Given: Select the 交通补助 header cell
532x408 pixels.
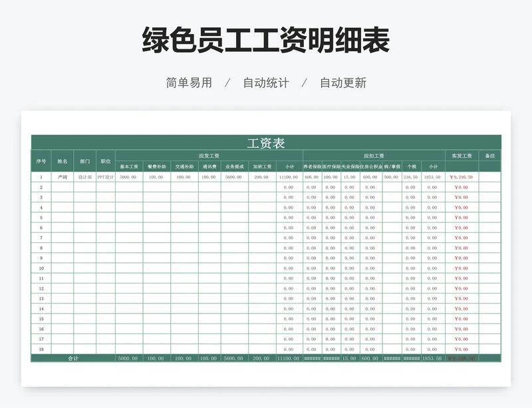Looking at the screenshot, I should click(184, 166).
